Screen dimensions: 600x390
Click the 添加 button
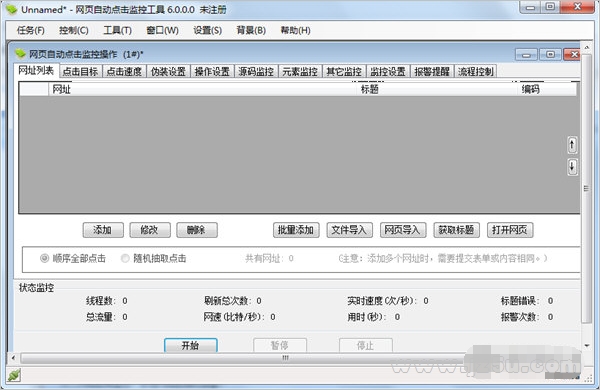click(x=103, y=230)
